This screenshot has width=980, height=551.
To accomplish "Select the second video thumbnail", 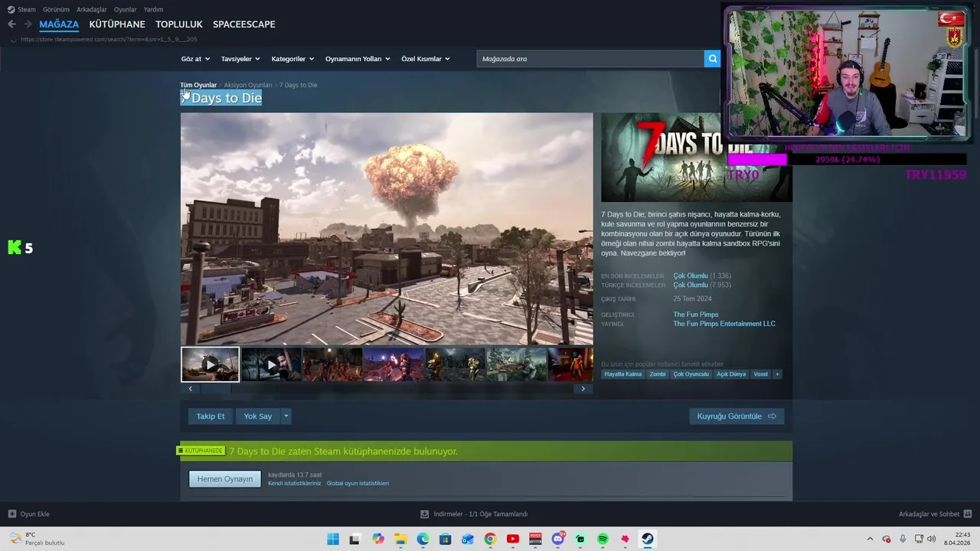I will pyautogui.click(x=271, y=365).
